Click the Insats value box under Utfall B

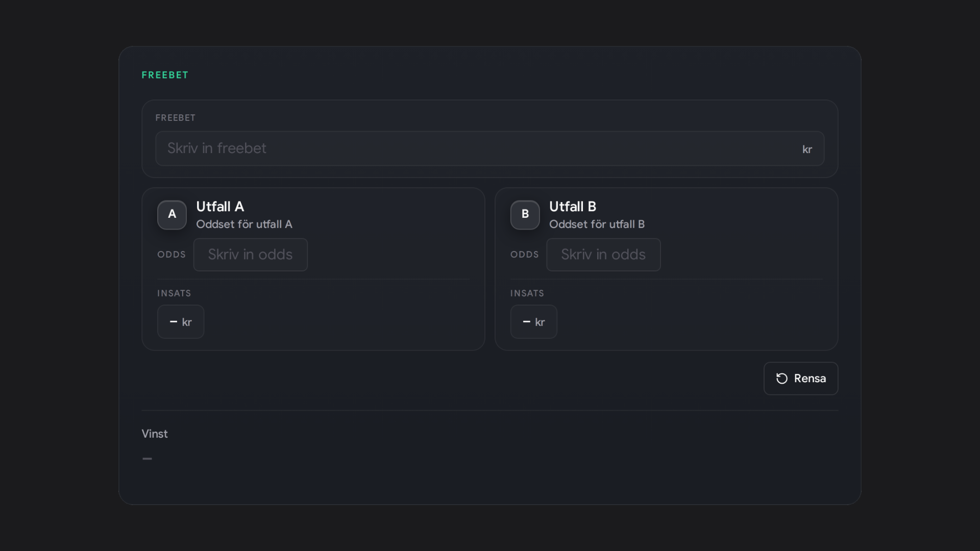[534, 322]
